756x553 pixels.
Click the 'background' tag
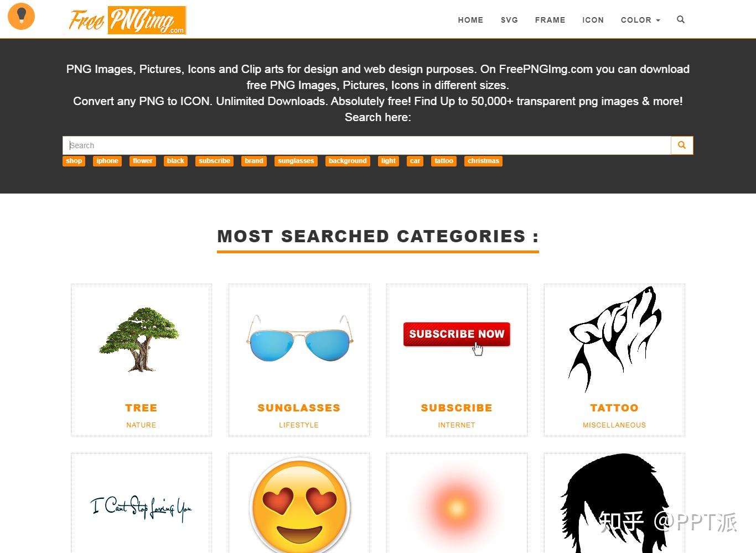[x=348, y=161]
